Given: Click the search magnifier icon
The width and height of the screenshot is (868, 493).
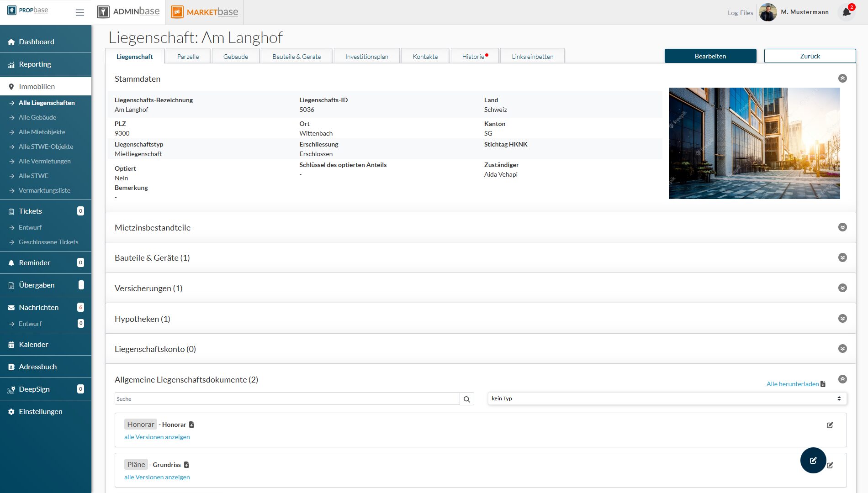Looking at the screenshot, I should pos(466,399).
